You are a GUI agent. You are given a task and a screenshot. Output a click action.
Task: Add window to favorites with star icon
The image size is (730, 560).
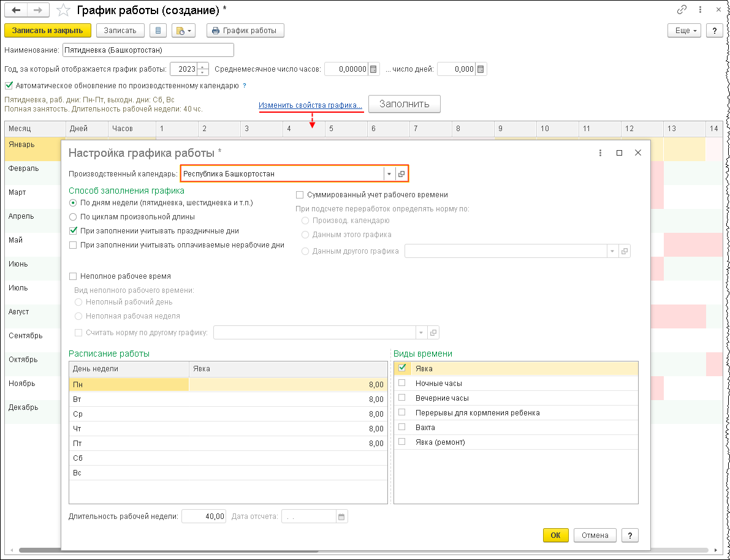pyautogui.click(x=64, y=10)
